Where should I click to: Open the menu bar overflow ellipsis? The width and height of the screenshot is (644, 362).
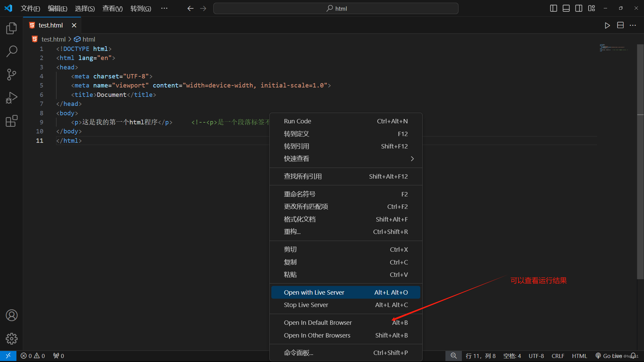(164, 8)
